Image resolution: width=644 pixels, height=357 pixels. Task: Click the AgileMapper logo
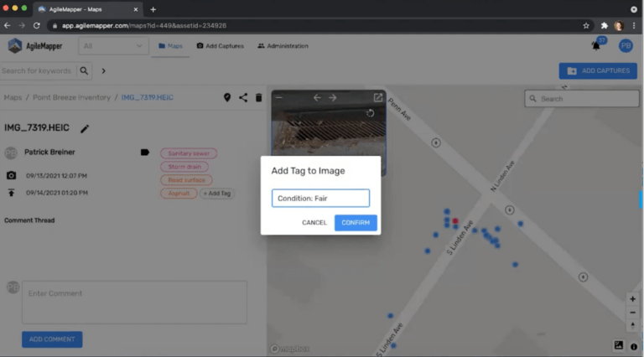click(35, 46)
